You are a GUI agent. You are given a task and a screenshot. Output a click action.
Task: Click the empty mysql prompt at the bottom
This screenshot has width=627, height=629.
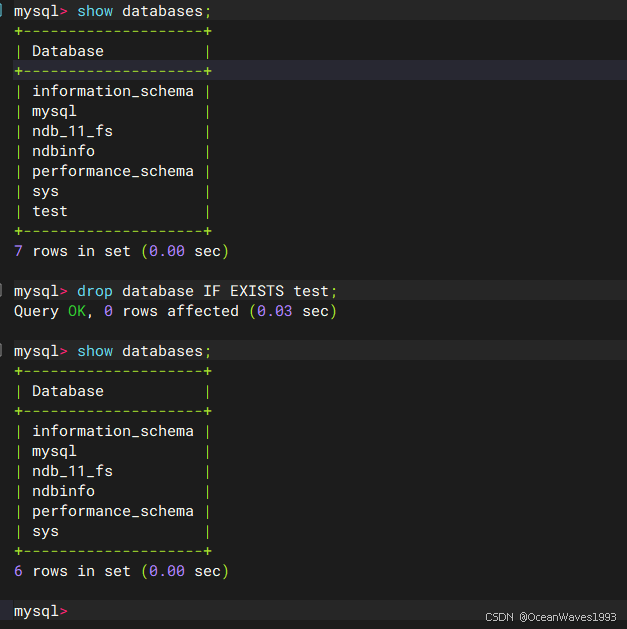tap(41, 611)
